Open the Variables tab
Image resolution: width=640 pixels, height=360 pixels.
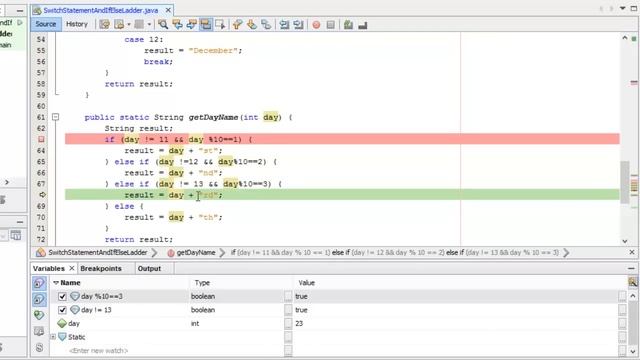pos(49,268)
